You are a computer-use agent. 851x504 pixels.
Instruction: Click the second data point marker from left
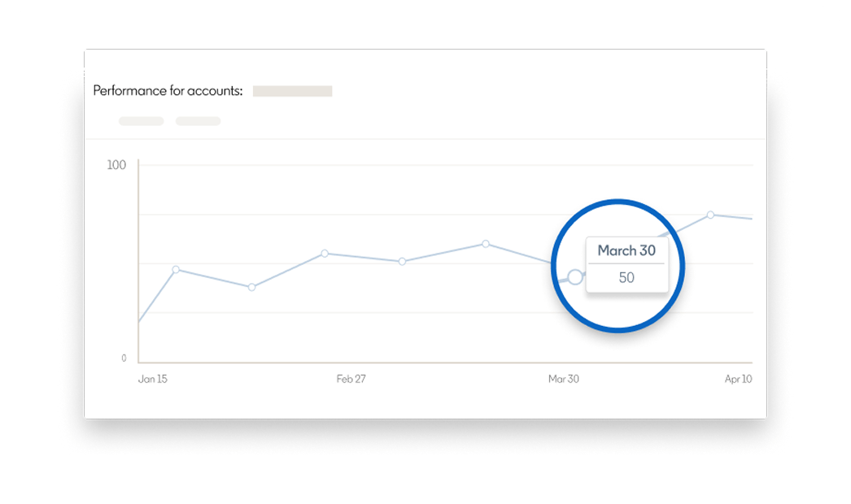(251, 287)
